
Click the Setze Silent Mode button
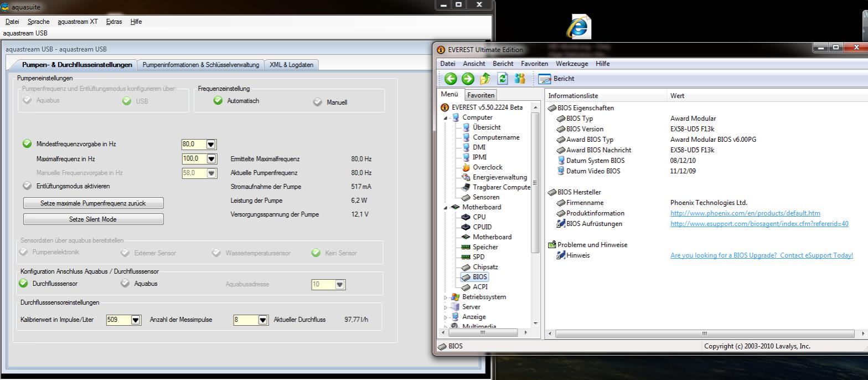[x=93, y=219]
